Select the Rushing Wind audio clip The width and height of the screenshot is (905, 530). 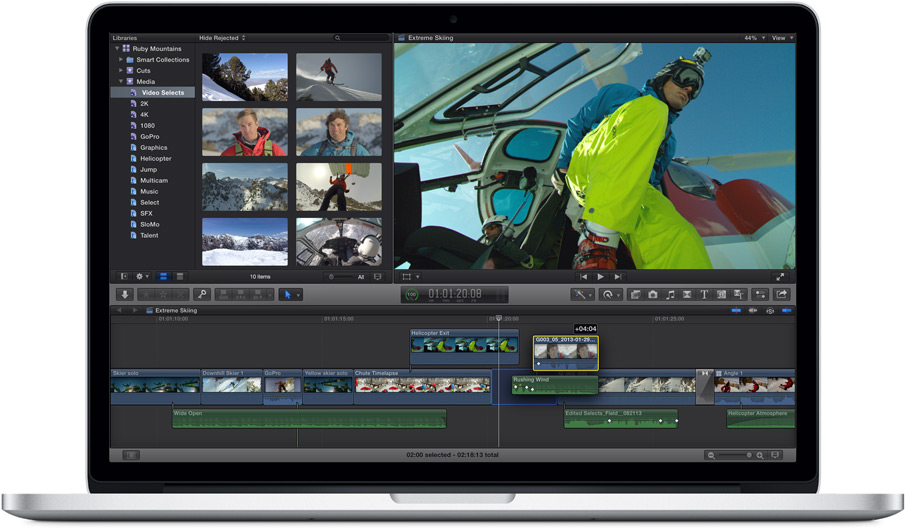555,385
